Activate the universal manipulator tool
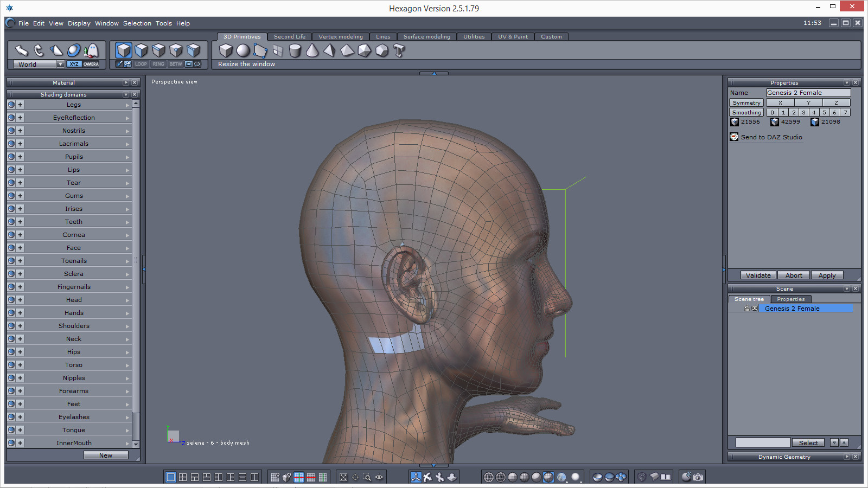 pyautogui.click(x=73, y=50)
